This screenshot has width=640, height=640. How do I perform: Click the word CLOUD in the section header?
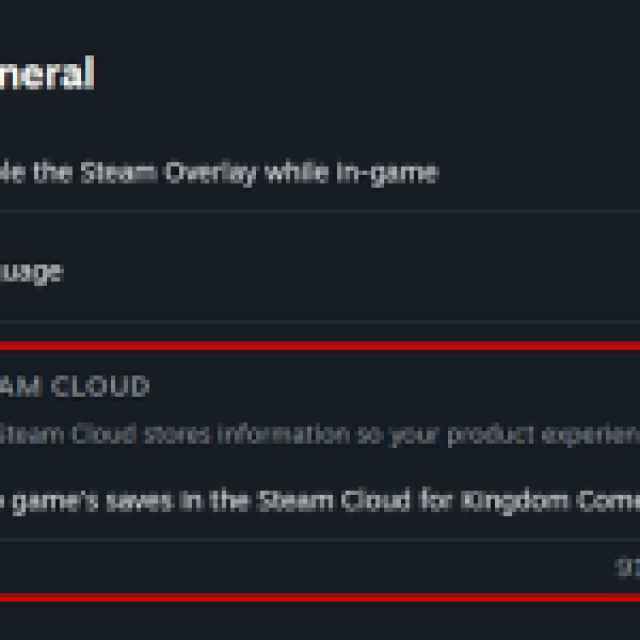click(x=101, y=387)
